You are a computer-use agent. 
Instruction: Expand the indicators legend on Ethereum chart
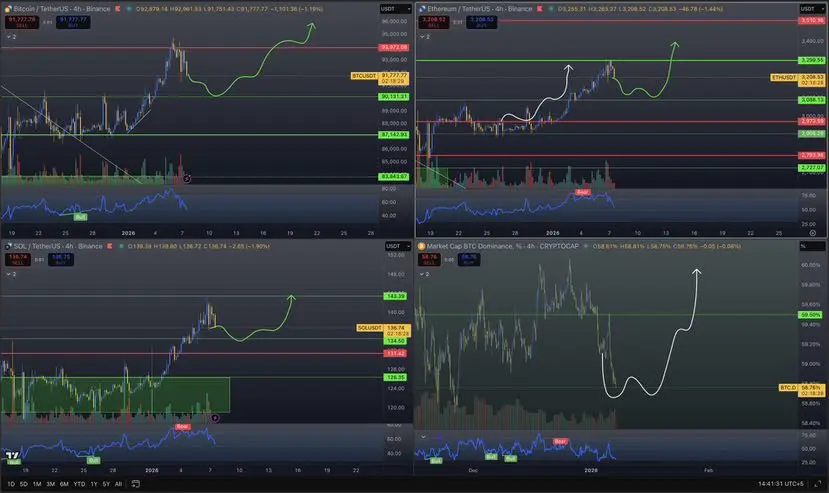[425, 37]
